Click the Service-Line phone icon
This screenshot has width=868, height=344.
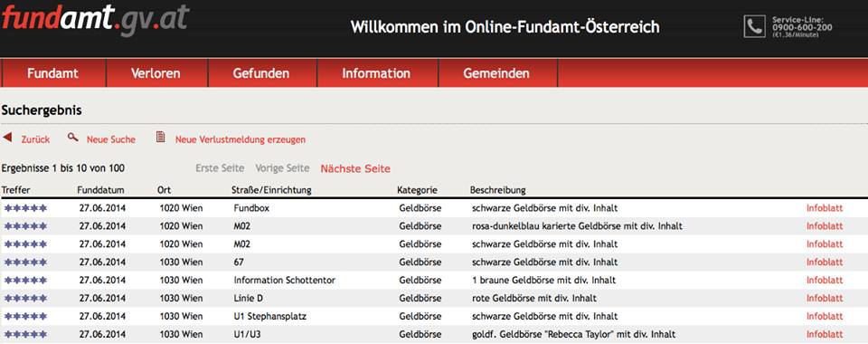coord(754,26)
